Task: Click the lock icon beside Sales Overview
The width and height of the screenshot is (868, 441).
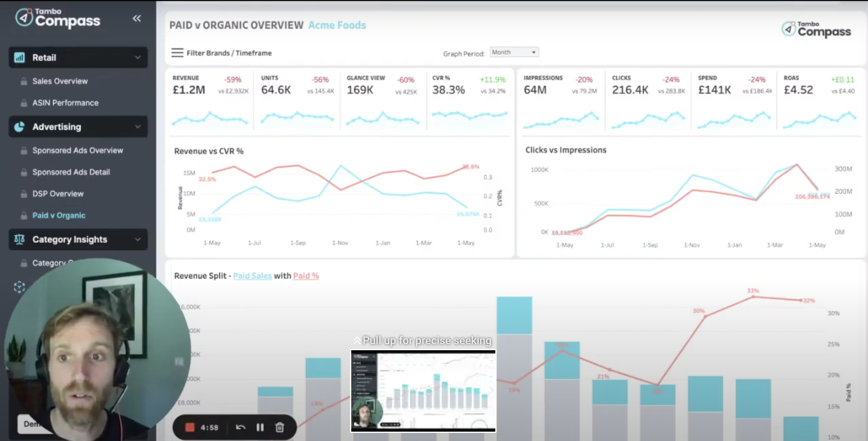Action: (24, 81)
